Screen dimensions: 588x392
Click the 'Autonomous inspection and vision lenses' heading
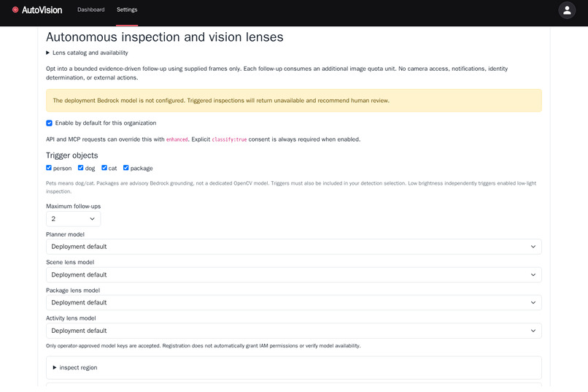click(x=165, y=37)
